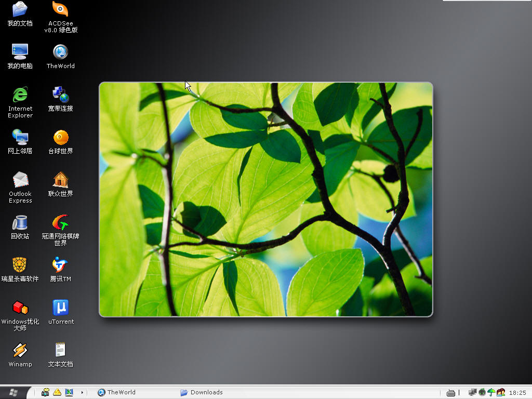Image resolution: width=532 pixels, height=399 pixels.
Task: Select the TheWorld browser desktop icon
Action: (x=60, y=56)
